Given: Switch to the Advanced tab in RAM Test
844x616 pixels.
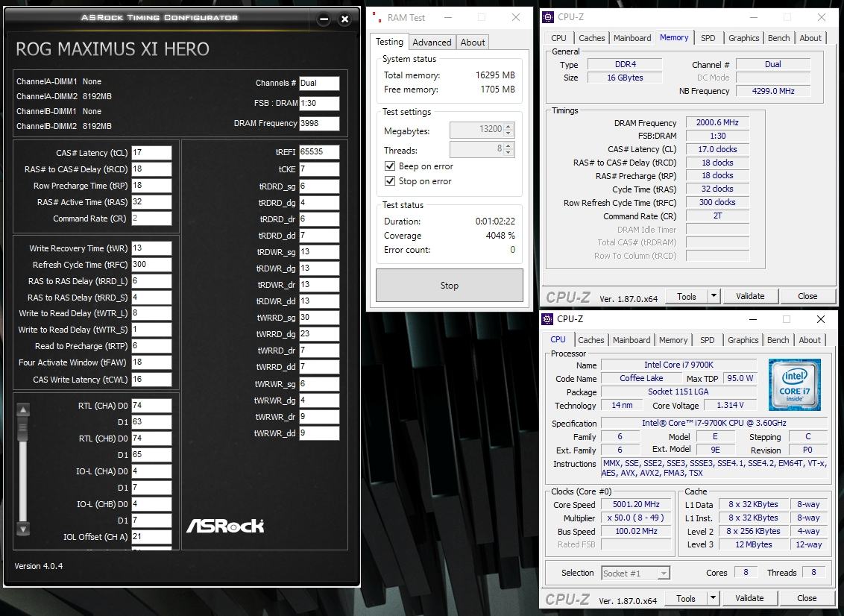Looking at the screenshot, I should tap(432, 43).
